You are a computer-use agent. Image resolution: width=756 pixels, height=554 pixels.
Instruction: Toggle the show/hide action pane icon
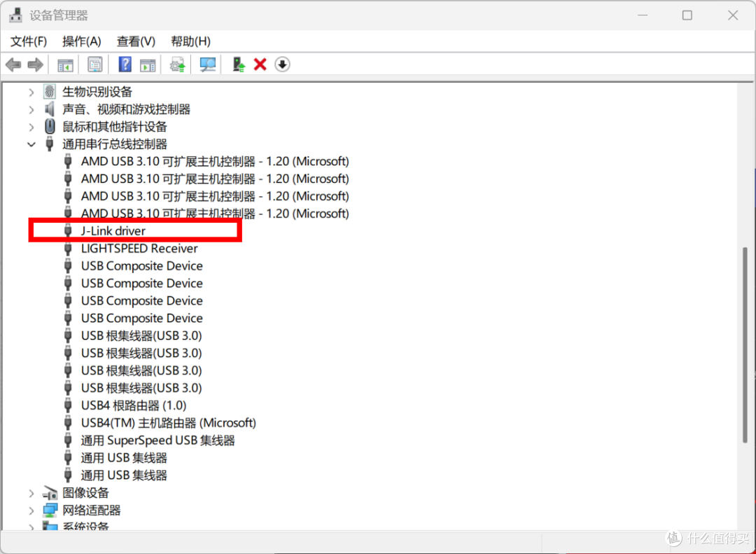coord(148,64)
